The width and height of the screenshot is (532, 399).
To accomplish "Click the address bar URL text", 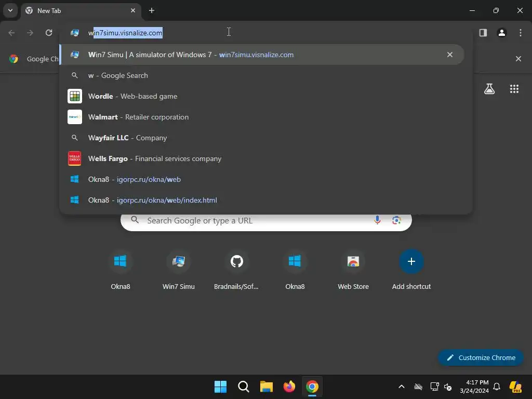I will 125,33.
